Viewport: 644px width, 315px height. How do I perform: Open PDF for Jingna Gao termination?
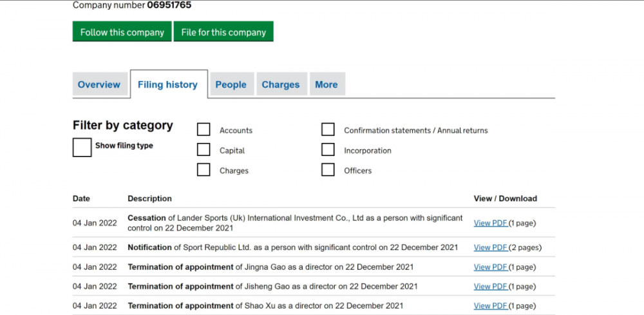491,267
